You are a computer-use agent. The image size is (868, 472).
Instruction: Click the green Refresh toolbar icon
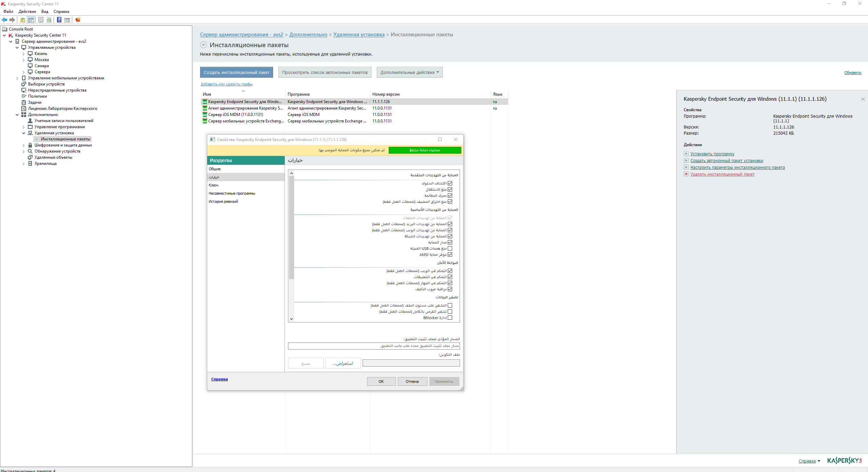49,20
